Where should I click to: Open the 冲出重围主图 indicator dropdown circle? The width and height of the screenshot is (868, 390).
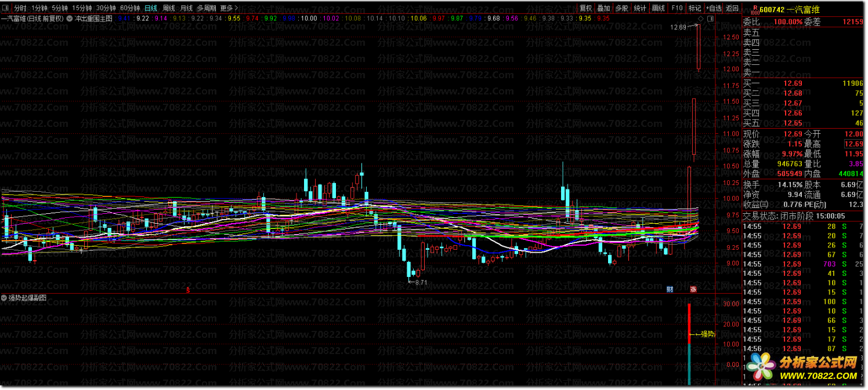click(x=70, y=18)
